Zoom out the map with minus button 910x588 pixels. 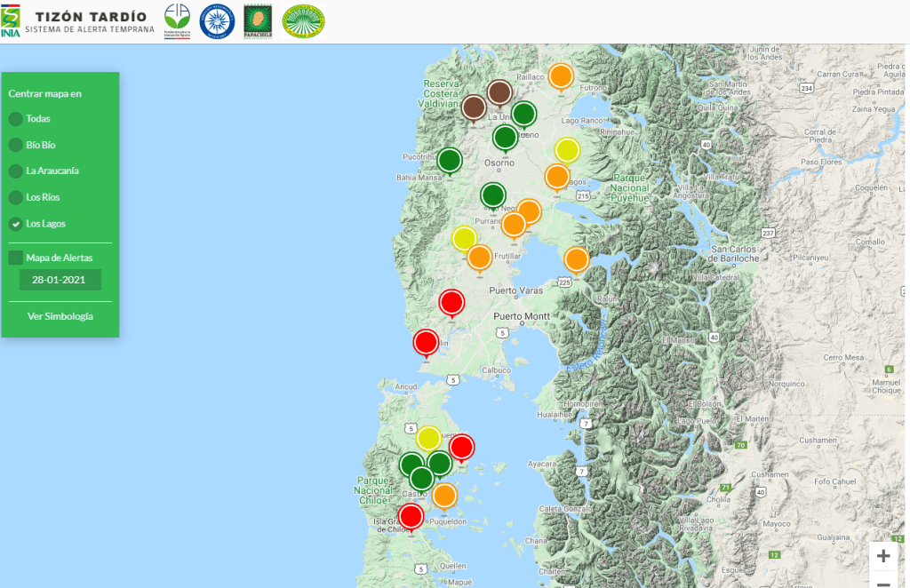(883, 582)
